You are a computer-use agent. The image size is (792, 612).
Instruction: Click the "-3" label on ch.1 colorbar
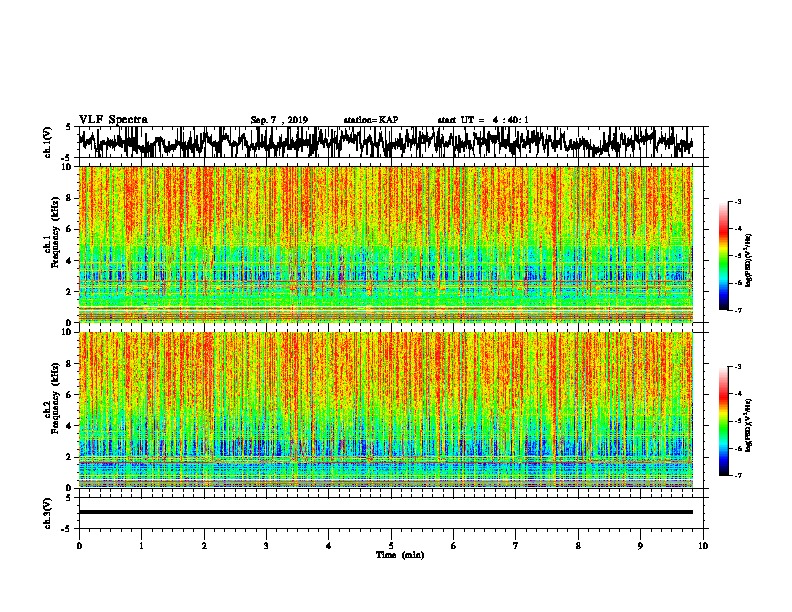[737, 201]
